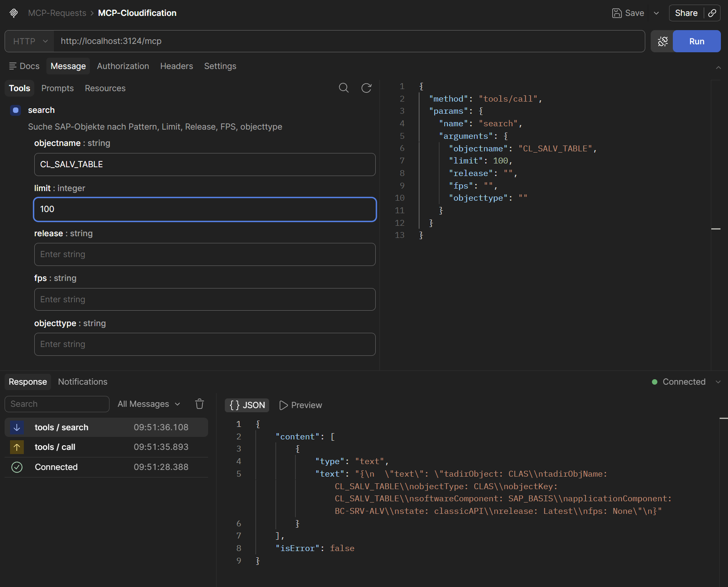Open the All Messages filter dropdown
The height and width of the screenshot is (587, 728).
[149, 404]
